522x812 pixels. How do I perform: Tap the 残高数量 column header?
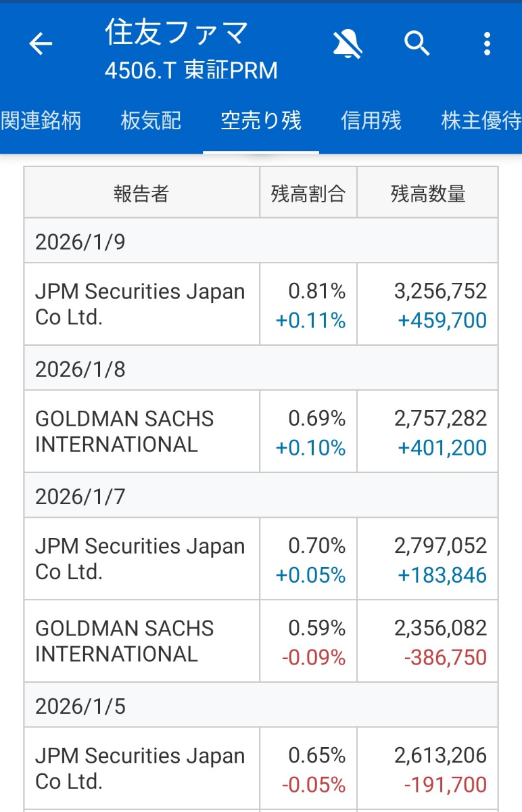(428, 194)
